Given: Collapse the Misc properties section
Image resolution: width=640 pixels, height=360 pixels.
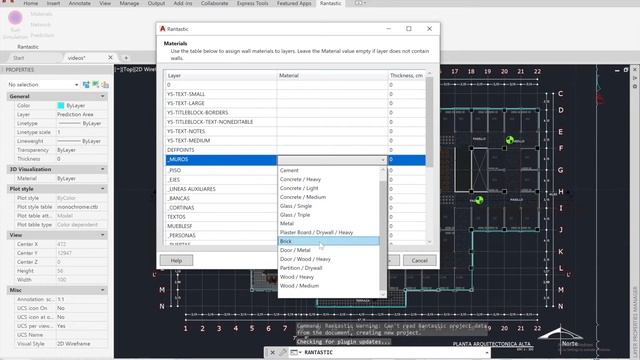Looking at the screenshot, I should 102,290.
